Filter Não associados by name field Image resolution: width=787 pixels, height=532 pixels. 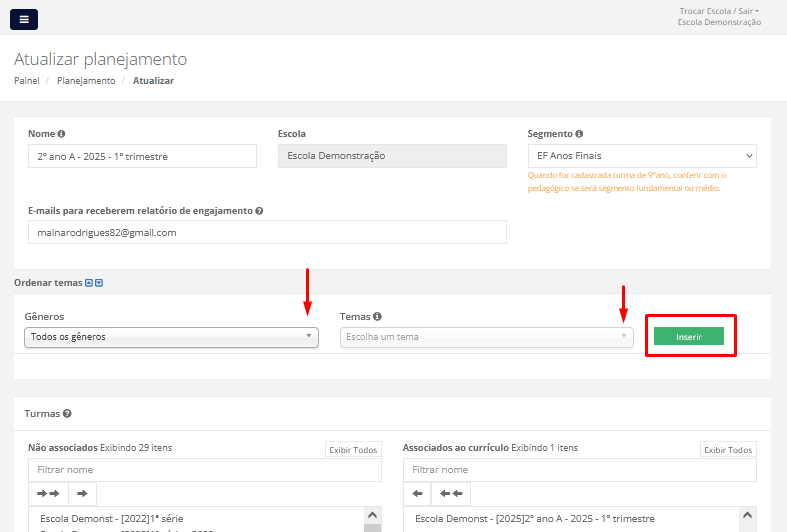205,470
